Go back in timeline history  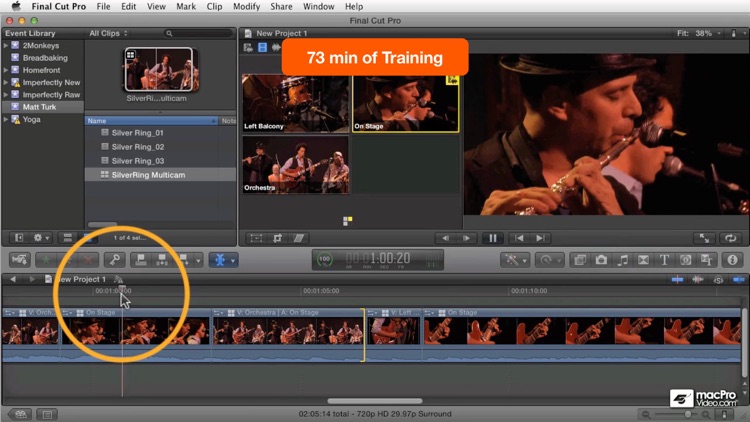tap(13, 279)
